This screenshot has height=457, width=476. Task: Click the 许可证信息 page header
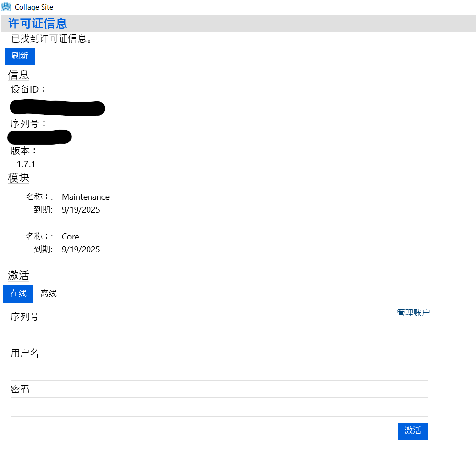click(x=37, y=23)
